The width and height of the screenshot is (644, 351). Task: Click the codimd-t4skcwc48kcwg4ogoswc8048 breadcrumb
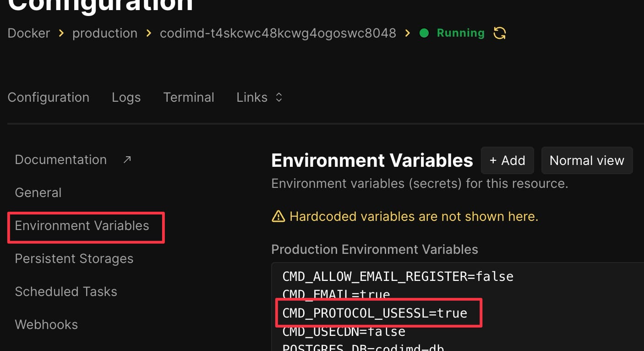[278, 33]
